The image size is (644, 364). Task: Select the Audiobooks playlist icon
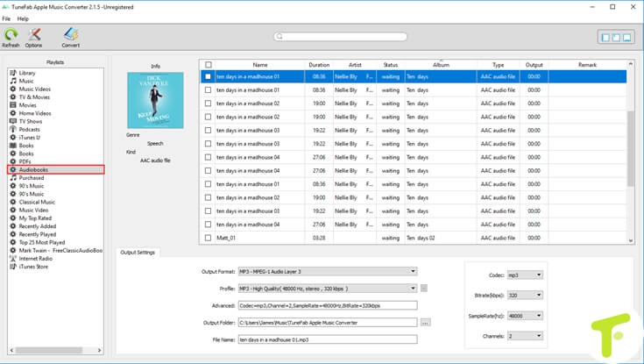[13, 169]
